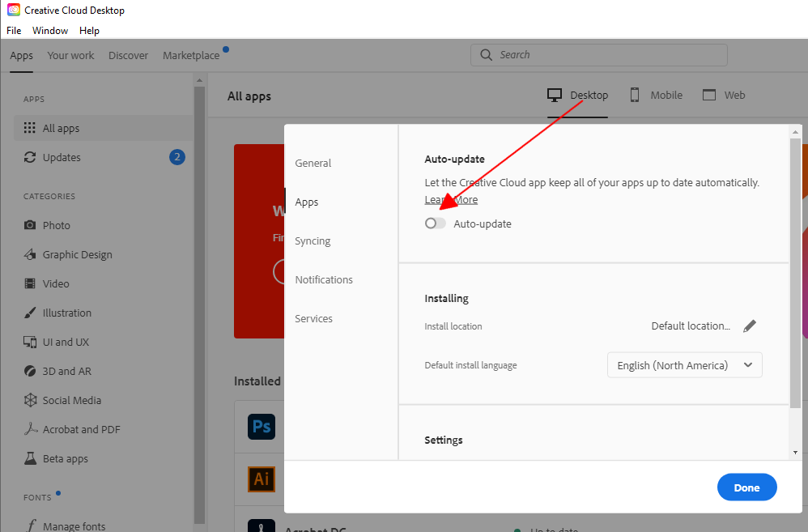Select the Notifications settings section
Image resolution: width=808 pixels, height=532 pixels.
pos(324,279)
